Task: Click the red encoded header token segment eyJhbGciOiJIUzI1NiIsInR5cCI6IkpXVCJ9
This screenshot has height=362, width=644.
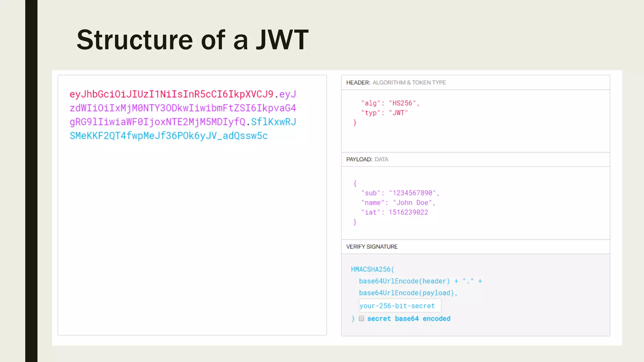Action: pyautogui.click(x=172, y=94)
